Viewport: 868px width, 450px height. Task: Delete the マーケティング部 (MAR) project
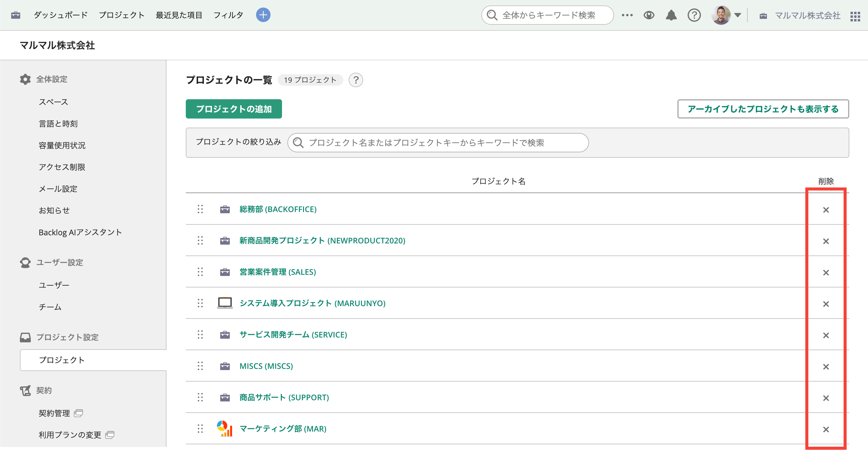825,429
